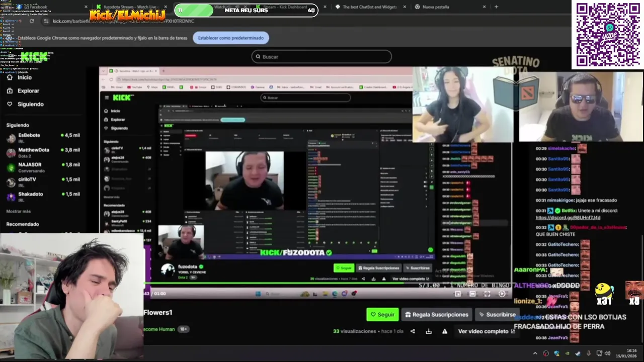The image size is (644, 362).
Task: Click the Explorar compass icon
Action: pyautogui.click(x=10, y=91)
